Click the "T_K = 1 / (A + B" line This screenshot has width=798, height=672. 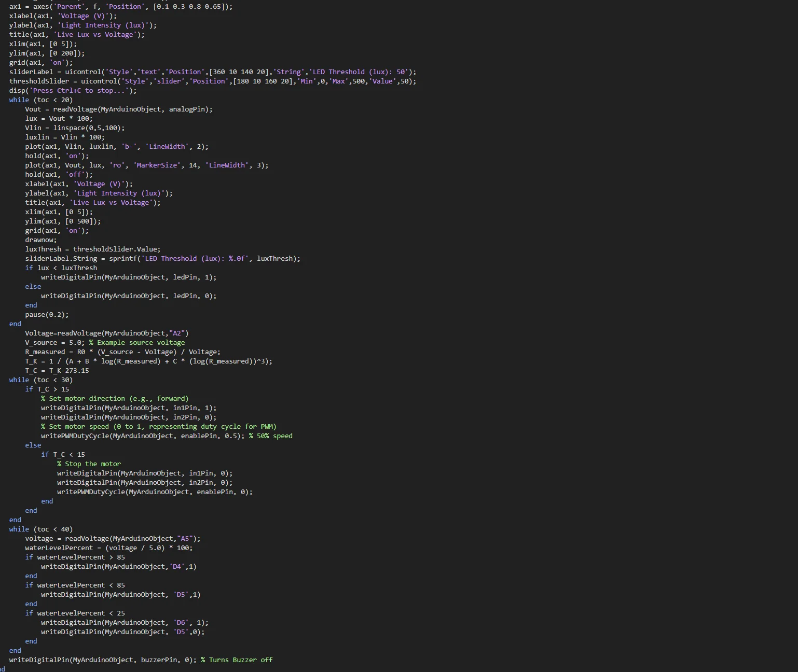[x=149, y=361]
